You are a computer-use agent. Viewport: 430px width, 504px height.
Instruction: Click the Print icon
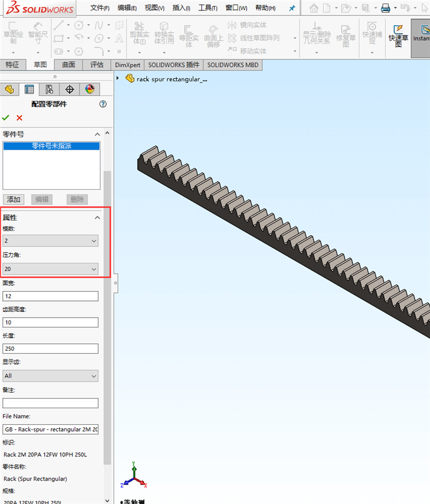click(x=385, y=8)
